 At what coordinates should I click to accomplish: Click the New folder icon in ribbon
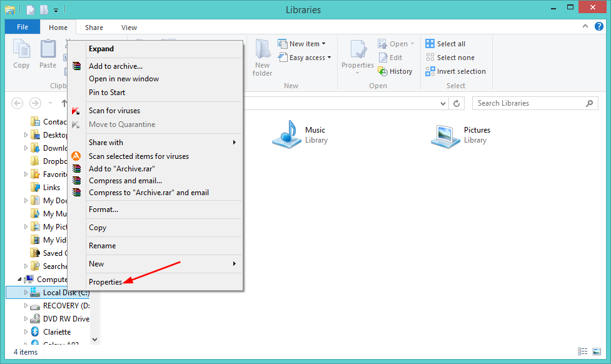(263, 49)
